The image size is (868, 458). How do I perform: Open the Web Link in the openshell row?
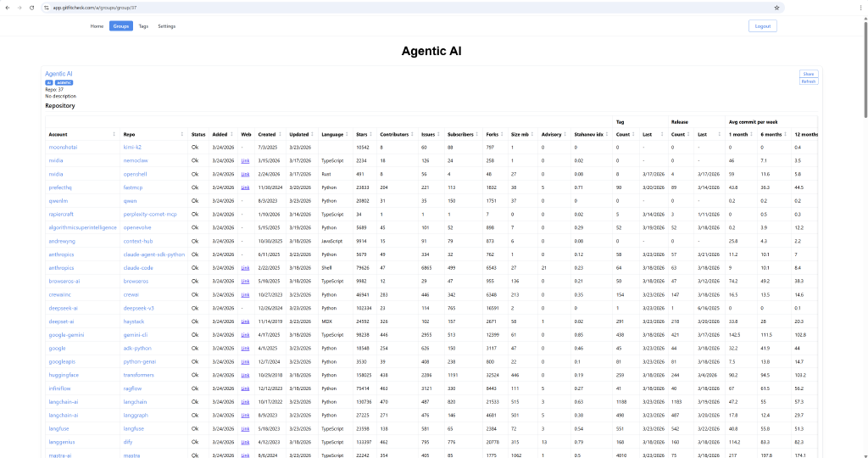click(245, 175)
